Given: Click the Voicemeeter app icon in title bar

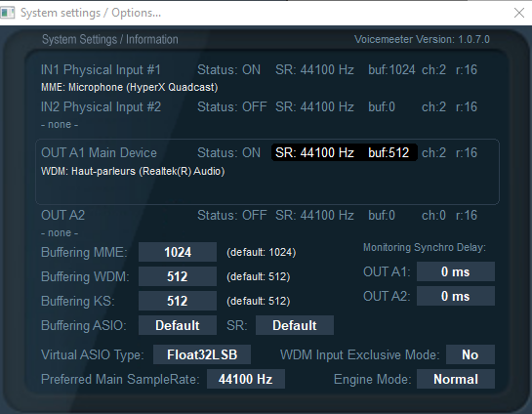Looking at the screenshot, I should point(7,13).
